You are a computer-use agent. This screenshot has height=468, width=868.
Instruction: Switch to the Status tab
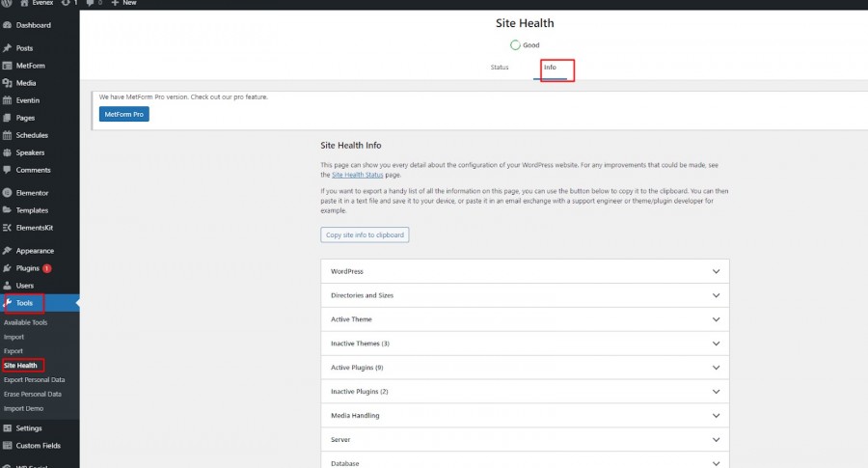[500, 67]
